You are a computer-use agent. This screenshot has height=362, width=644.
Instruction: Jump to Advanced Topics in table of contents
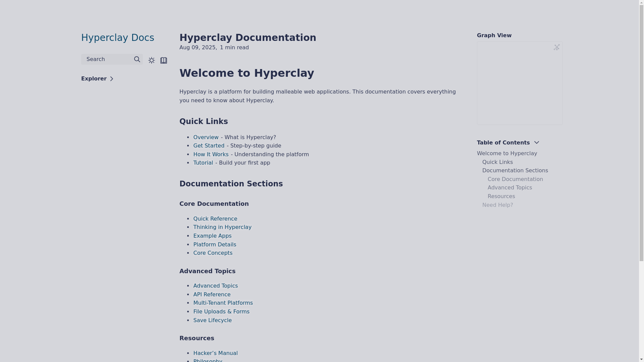[x=510, y=188]
